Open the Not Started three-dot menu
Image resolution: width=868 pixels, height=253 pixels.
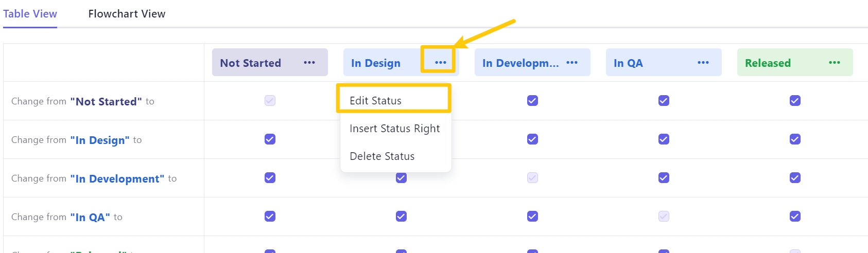point(309,63)
